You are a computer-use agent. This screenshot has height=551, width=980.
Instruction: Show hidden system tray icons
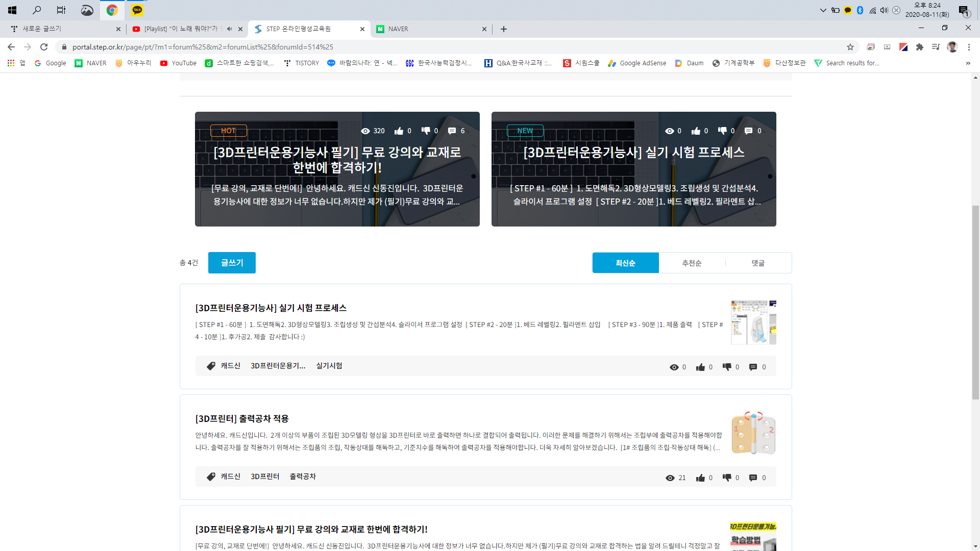pyautogui.click(x=823, y=10)
